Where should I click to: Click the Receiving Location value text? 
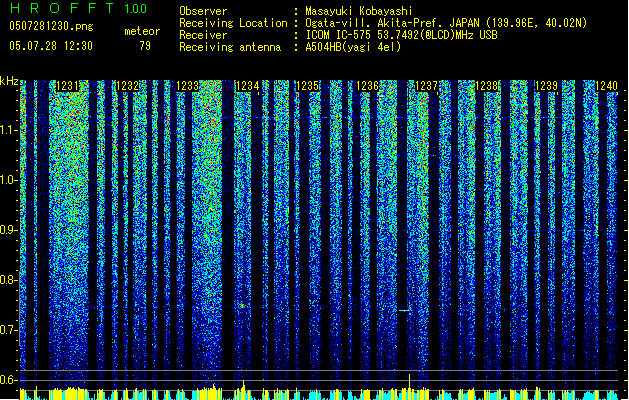(446, 23)
